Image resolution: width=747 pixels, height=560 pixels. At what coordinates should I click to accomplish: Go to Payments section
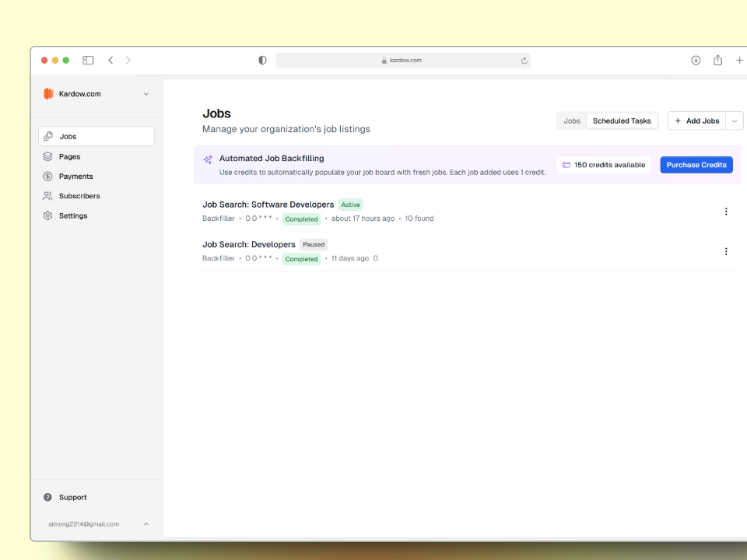(75, 177)
